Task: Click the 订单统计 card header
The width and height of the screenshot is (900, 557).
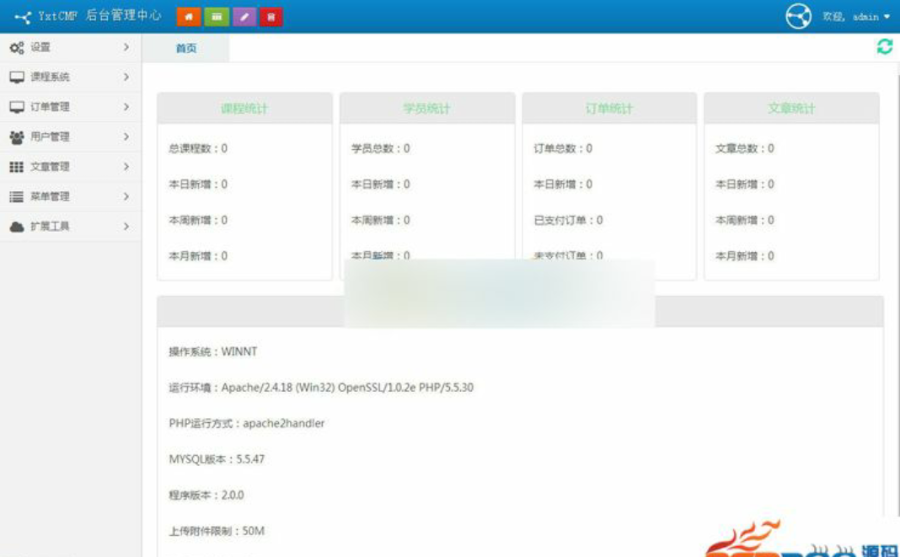Action: tap(609, 108)
